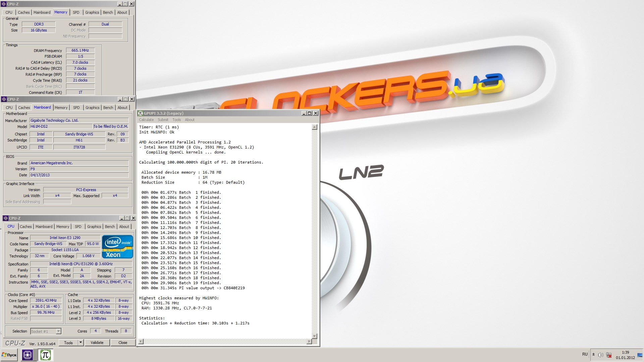
Task: Click the Cores count field
Action: (x=96, y=331)
